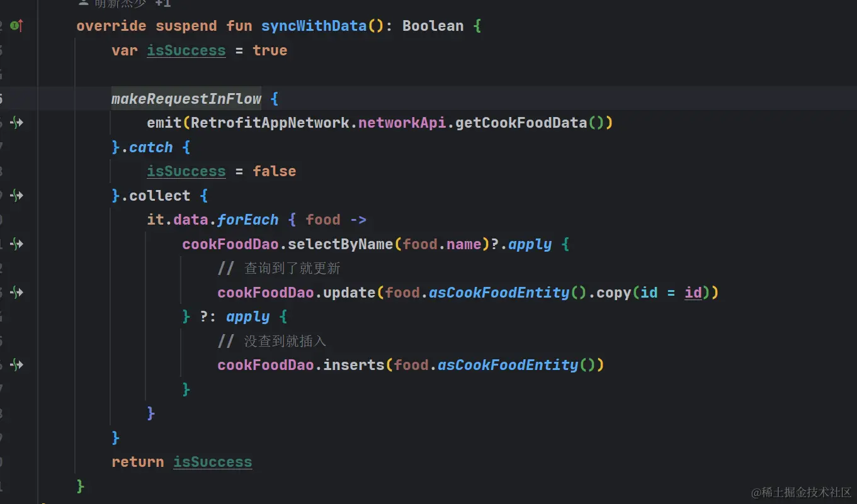The height and width of the screenshot is (504, 857).
Task: Click the override gutter icon beside syncWithData
Action: pos(17,26)
